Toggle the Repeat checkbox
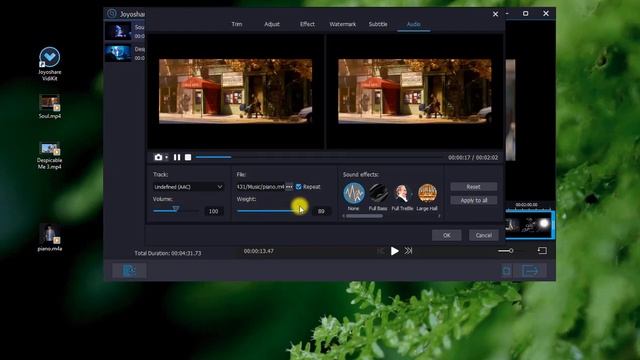640x360 pixels. pyautogui.click(x=299, y=187)
